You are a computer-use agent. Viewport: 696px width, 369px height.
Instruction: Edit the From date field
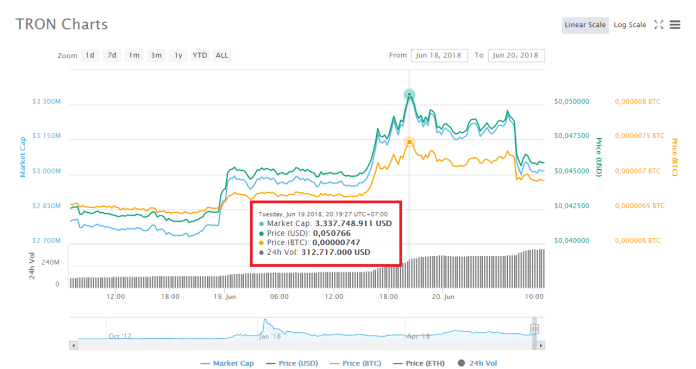(439, 56)
